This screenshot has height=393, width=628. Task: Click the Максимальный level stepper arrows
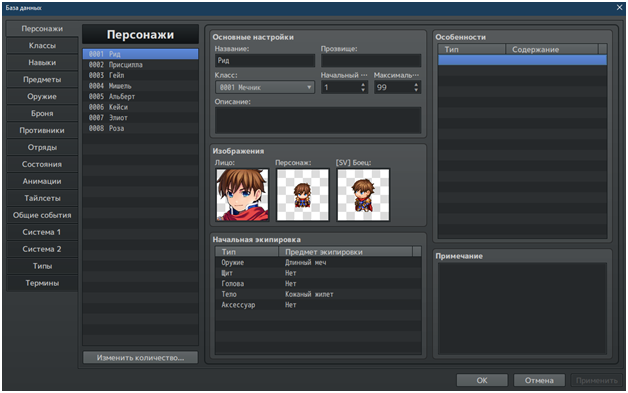point(416,87)
